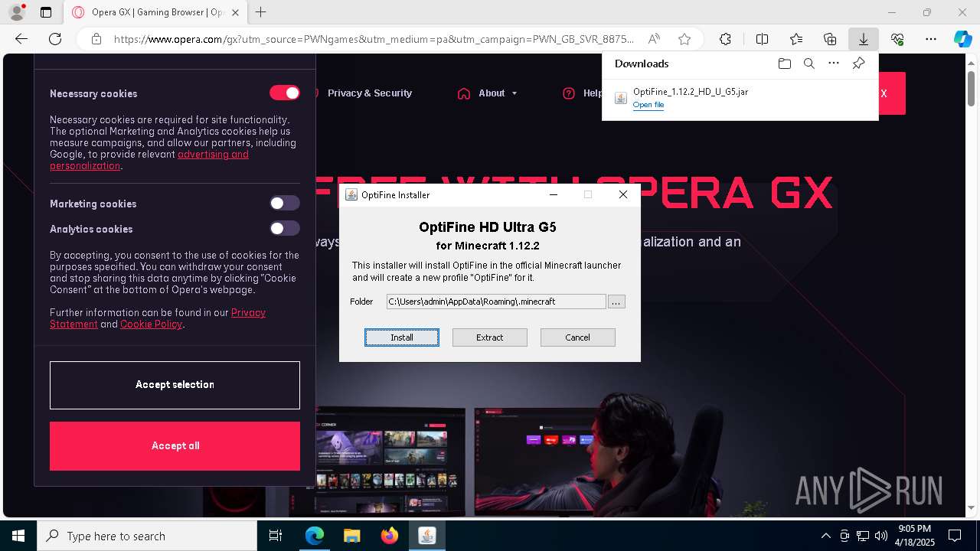
Task: Search downloads with magnifier icon
Action: [x=808, y=64]
